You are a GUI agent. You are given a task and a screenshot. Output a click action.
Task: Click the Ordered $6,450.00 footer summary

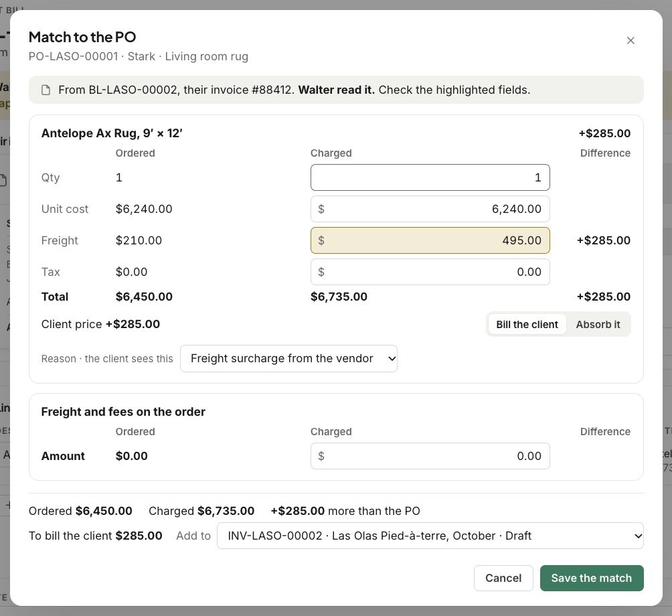pos(80,511)
